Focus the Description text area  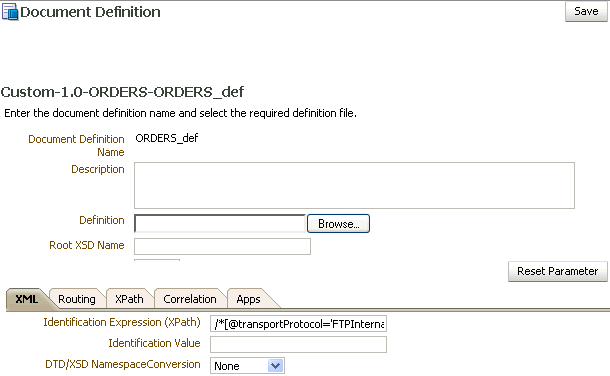(x=354, y=185)
